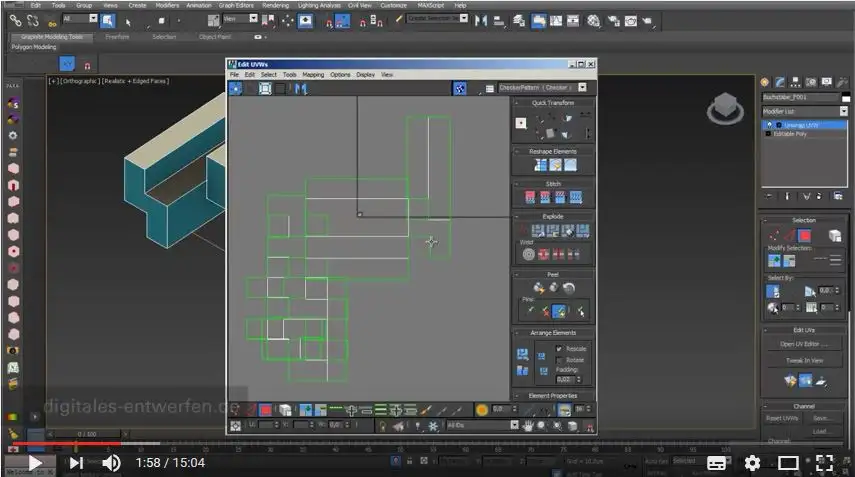
Task: Open the File menu in Edit UVWs
Action: 234,75
